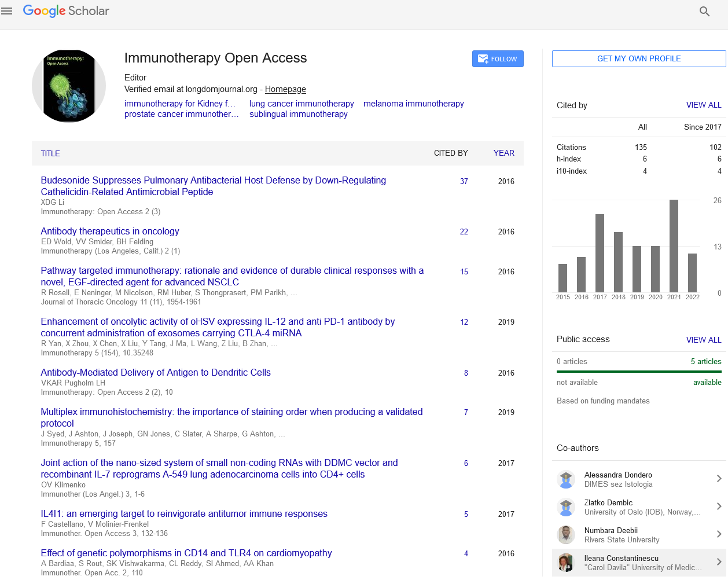Image resolution: width=728 pixels, height=580 pixels.
Task: Click the search magnifier icon
Action: click(x=704, y=12)
